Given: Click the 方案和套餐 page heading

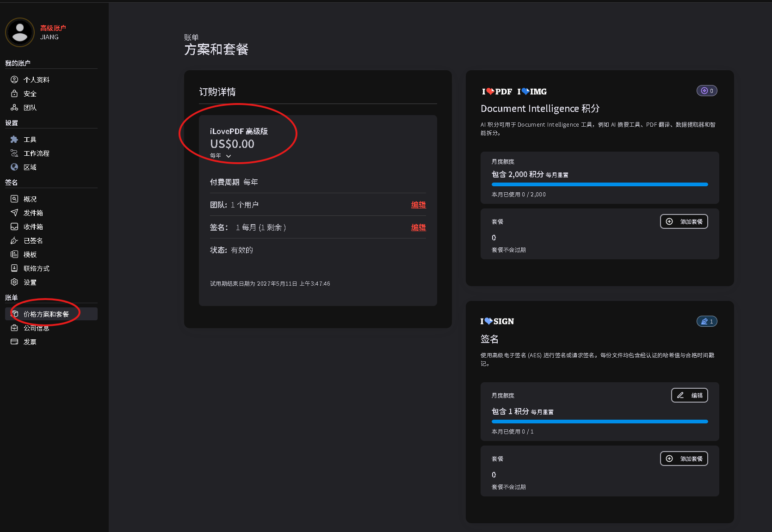Looking at the screenshot, I should (x=216, y=49).
